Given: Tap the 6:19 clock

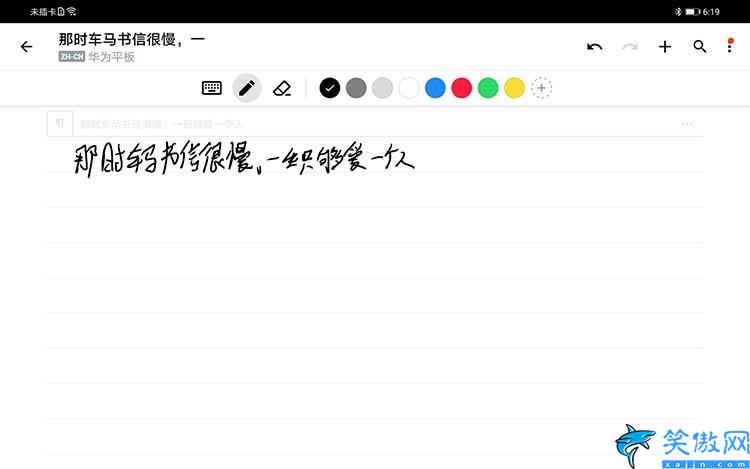Looking at the screenshot, I should pos(711,11).
